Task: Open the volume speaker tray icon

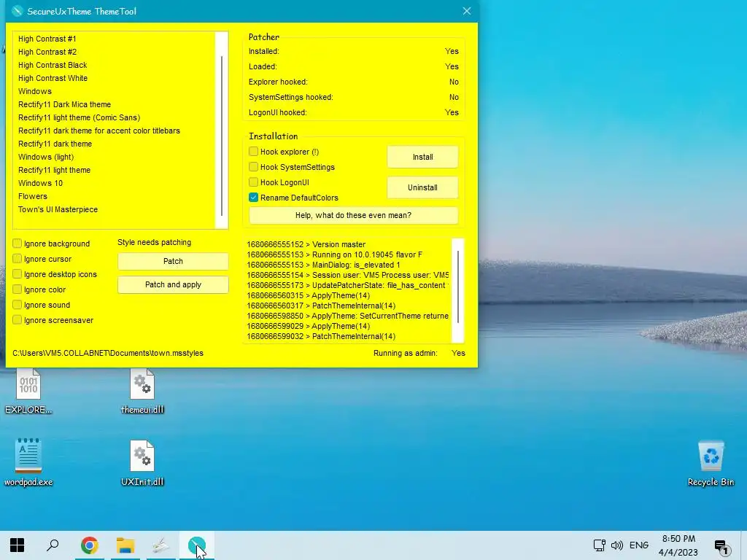Action: (617, 545)
